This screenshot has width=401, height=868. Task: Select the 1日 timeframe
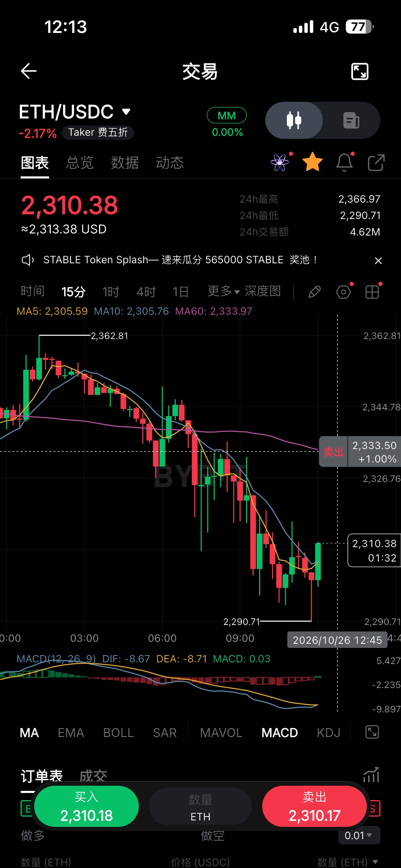tap(181, 292)
